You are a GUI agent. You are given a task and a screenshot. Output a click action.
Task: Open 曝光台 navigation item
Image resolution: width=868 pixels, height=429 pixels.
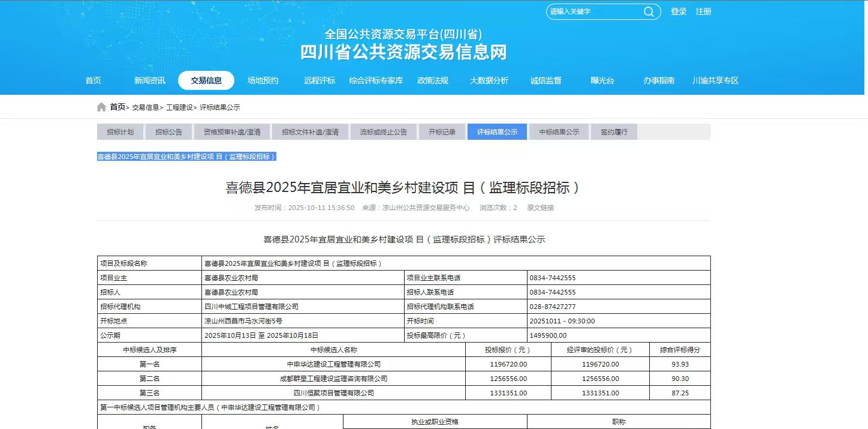point(602,80)
